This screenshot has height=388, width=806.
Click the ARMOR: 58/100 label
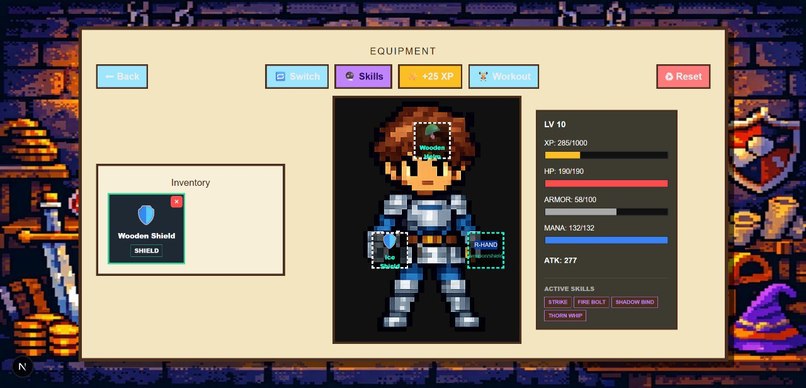coord(570,199)
